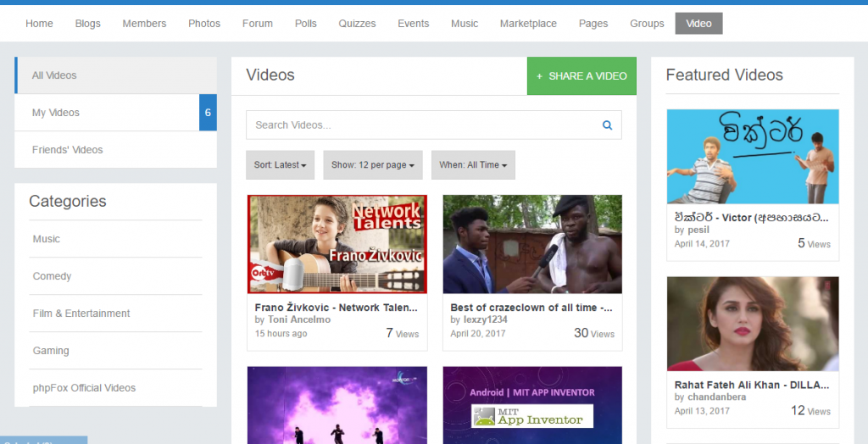Choose the phpFox Official Videos category
The height and width of the screenshot is (444, 868).
84,387
